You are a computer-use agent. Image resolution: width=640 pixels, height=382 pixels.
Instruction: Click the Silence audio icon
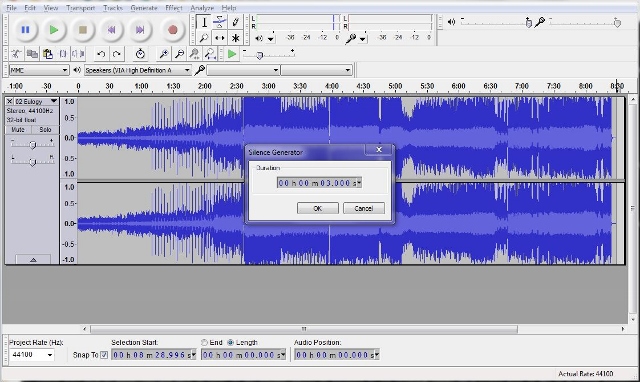pyautogui.click(x=78, y=54)
